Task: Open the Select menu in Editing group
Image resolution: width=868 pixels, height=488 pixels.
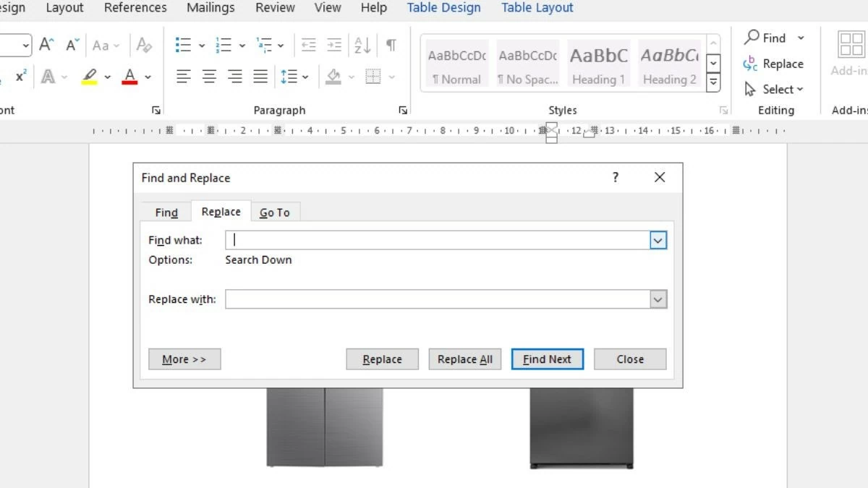Action: [x=775, y=89]
